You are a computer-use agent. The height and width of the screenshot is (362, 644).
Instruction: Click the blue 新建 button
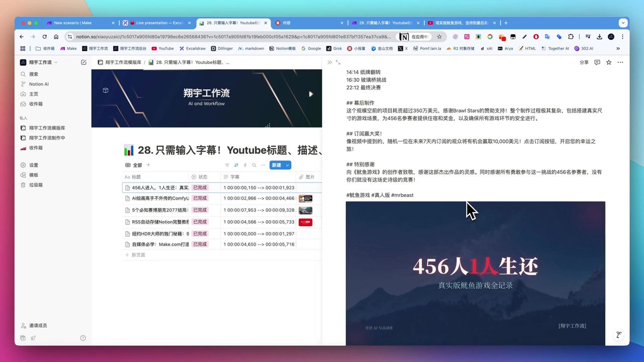[x=277, y=165]
